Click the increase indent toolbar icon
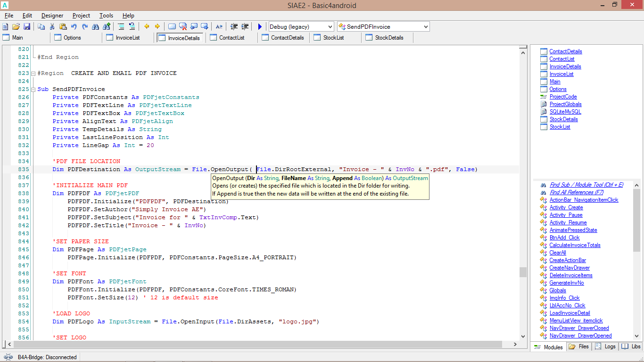 pyautogui.click(x=245, y=26)
